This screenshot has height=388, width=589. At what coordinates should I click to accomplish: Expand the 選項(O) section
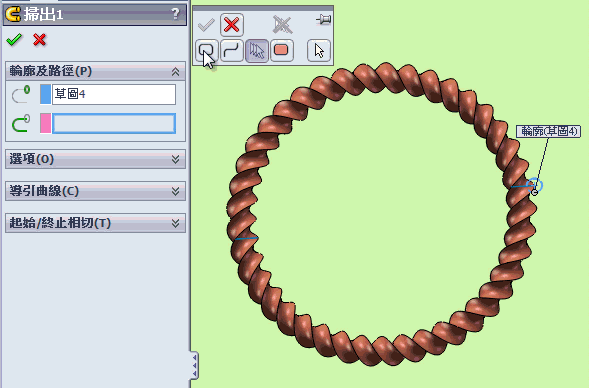coord(175,159)
